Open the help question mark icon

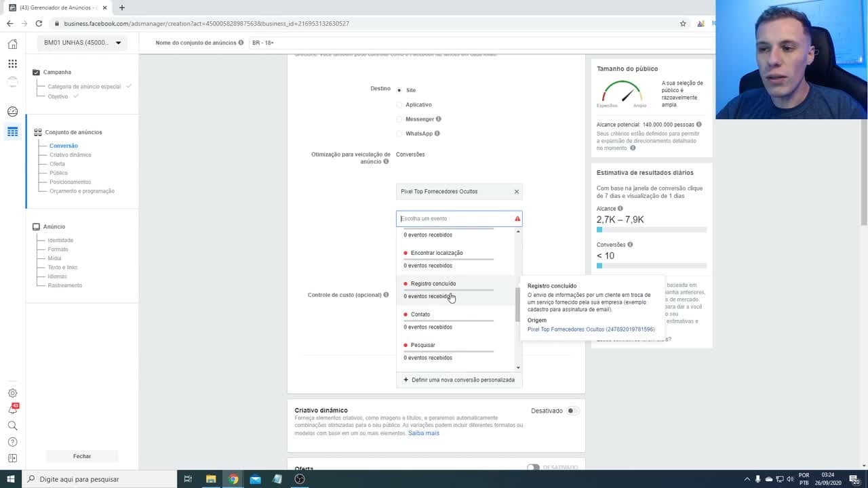tap(12, 443)
